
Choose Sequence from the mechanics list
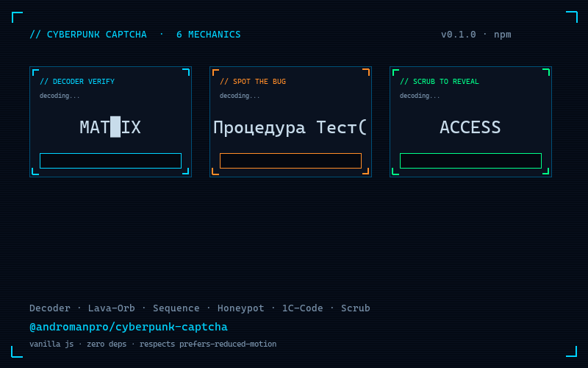point(176,308)
